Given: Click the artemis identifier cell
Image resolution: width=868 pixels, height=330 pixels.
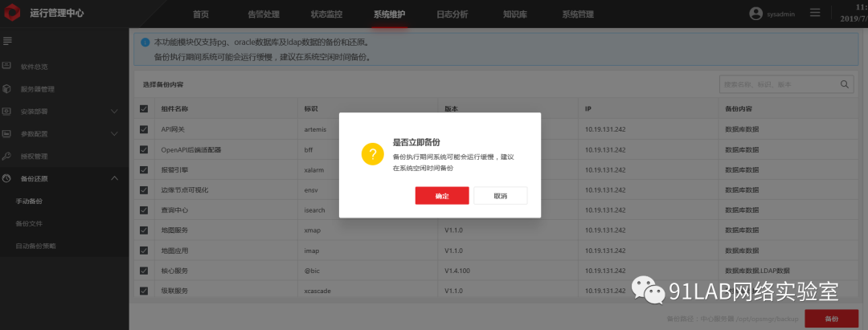Looking at the screenshot, I should click(x=315, y=129).
